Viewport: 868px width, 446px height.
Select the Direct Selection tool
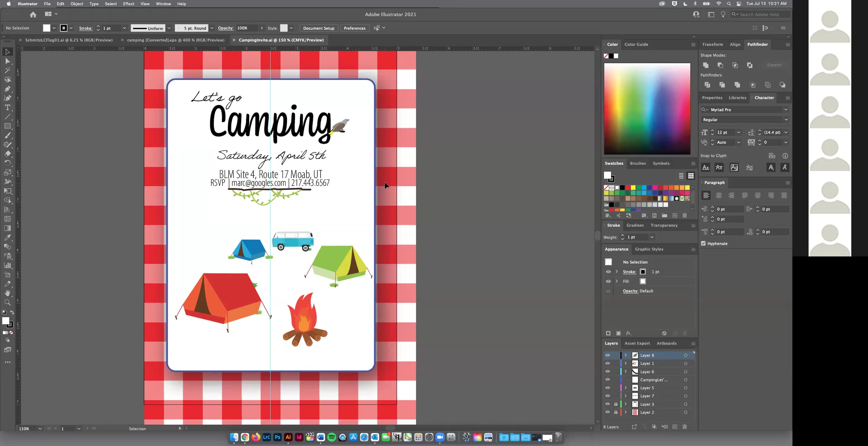[7, 61]
